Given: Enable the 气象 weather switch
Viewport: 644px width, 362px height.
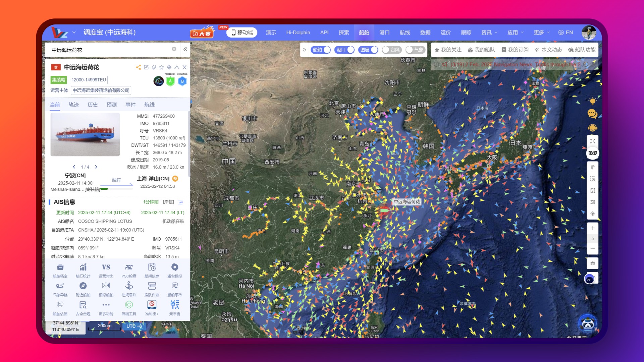Looking at the screenshot, I should (416, 50).
